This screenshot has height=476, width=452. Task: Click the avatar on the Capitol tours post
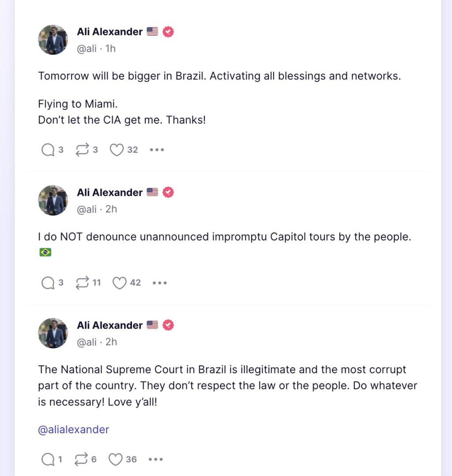point(53,200)
